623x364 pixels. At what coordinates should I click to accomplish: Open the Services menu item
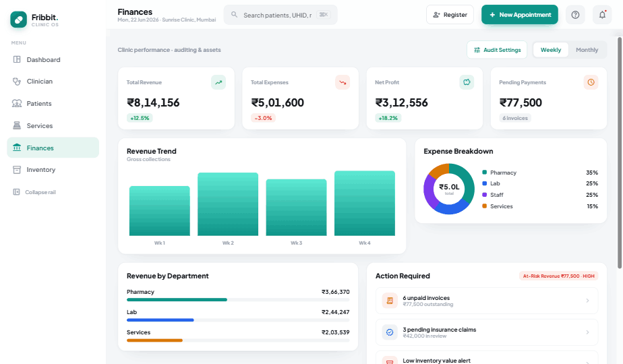53,125
